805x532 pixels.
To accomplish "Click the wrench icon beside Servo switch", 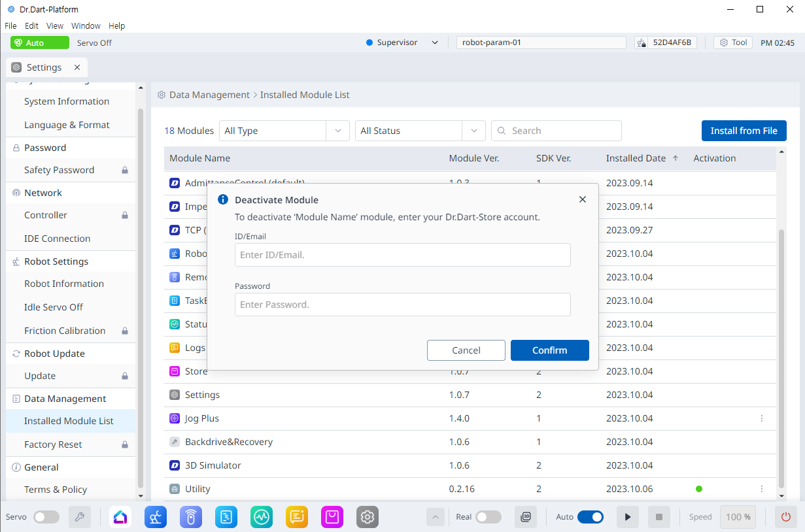I will point(80,517).
